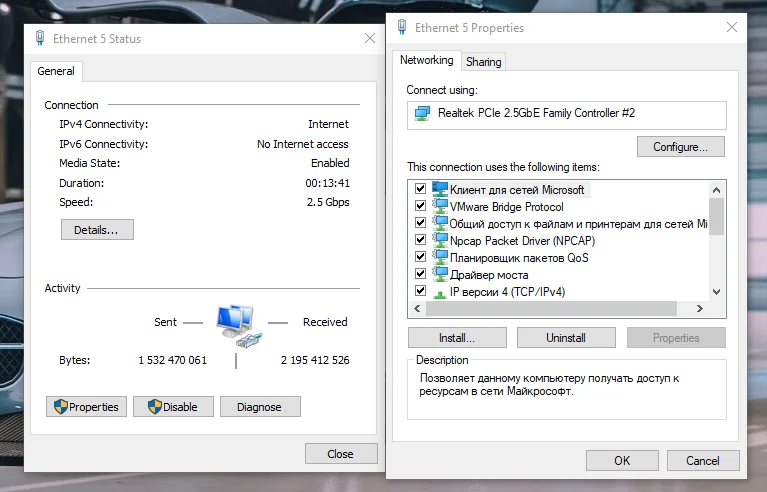
Task: Click the Общий доступ к файлам item icon
Action: point(440,224)
